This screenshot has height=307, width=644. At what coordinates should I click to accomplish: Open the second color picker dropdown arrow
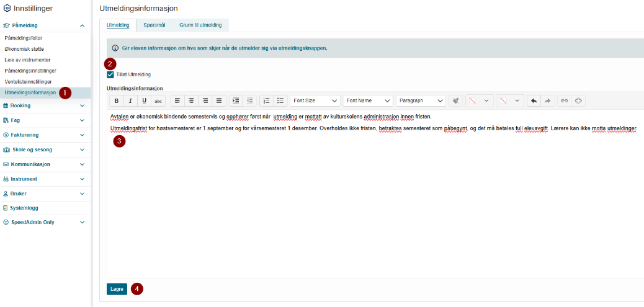pos(517,100)
